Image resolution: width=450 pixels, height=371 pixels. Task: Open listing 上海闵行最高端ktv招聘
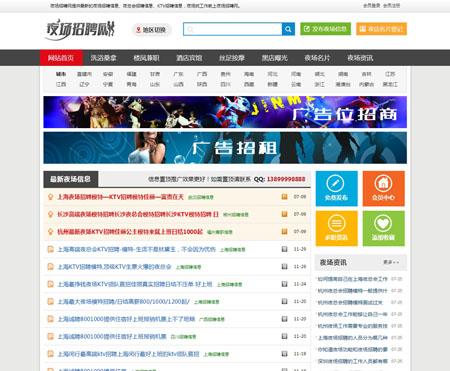pyautogui.click(x=128, y=354)
